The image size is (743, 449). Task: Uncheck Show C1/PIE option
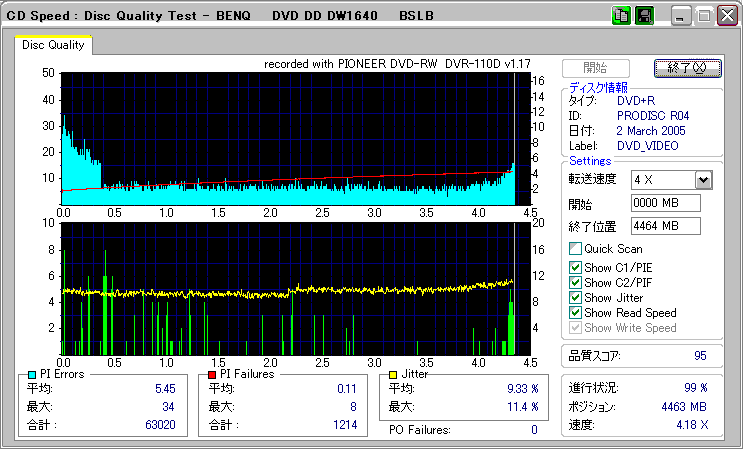575,267
